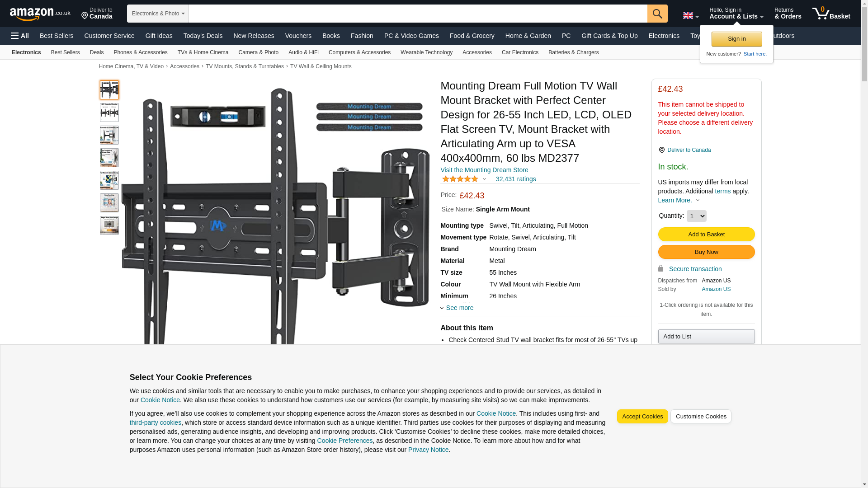Open the Electronics & Photo search category dropdown
The width and height of the screenshot is (868, 488).
(158, 14)
